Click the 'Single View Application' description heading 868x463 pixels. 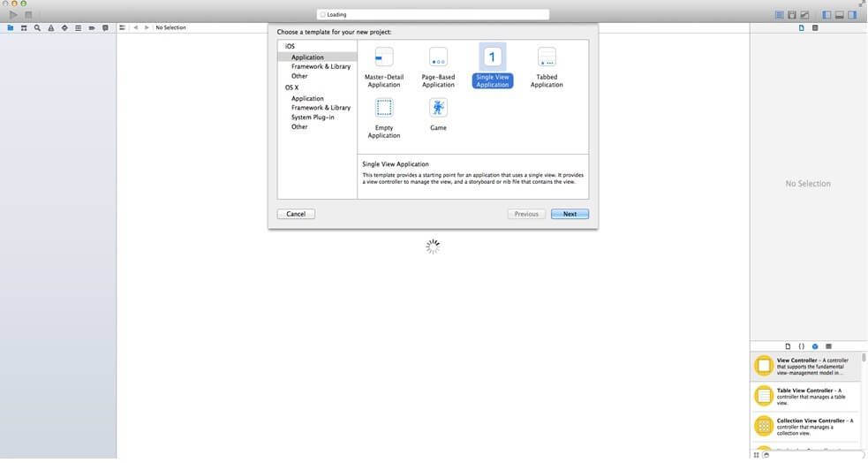(396, 164)
